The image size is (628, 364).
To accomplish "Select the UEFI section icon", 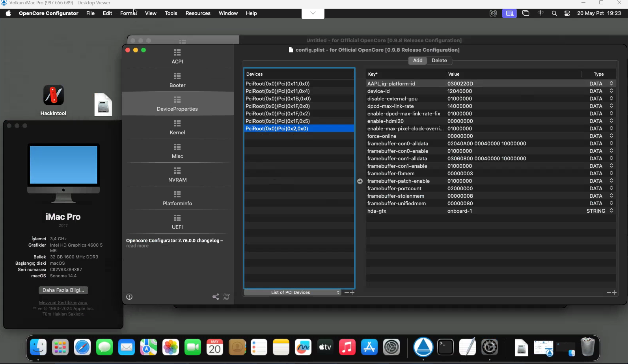I will [x=177, y=218].
